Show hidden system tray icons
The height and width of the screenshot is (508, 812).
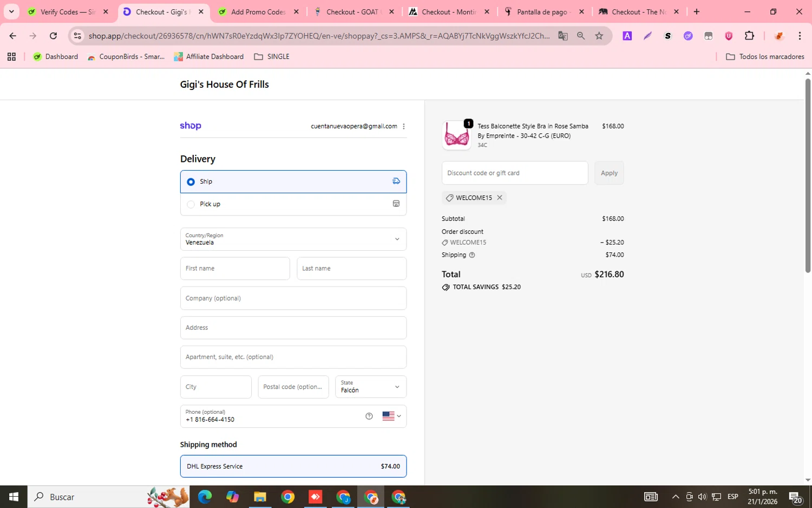point(676,497)
